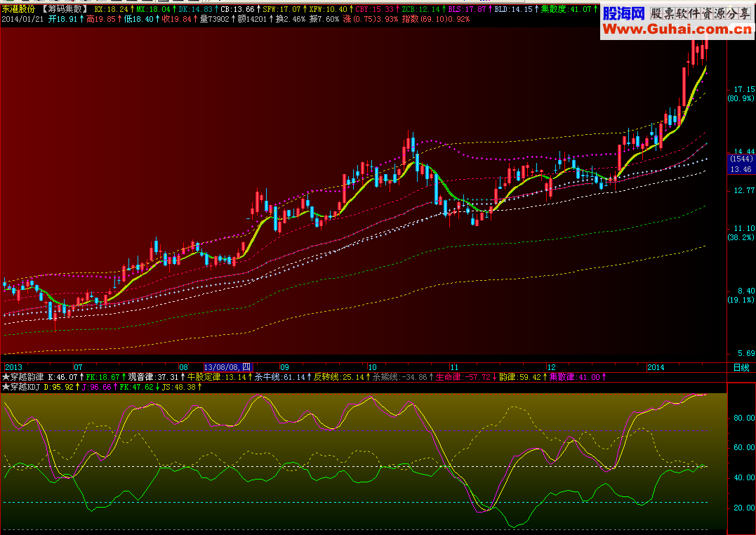Open the 筹码集散 main indicator title
Viewport: 756px width, 535px height.
click(65, 9)
